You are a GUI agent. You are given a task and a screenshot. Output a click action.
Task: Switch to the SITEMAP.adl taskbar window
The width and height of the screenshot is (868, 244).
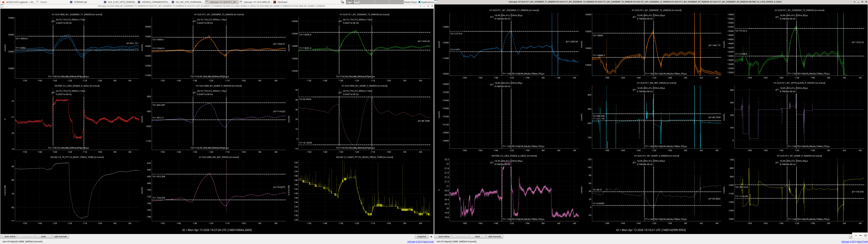point(78,2)
